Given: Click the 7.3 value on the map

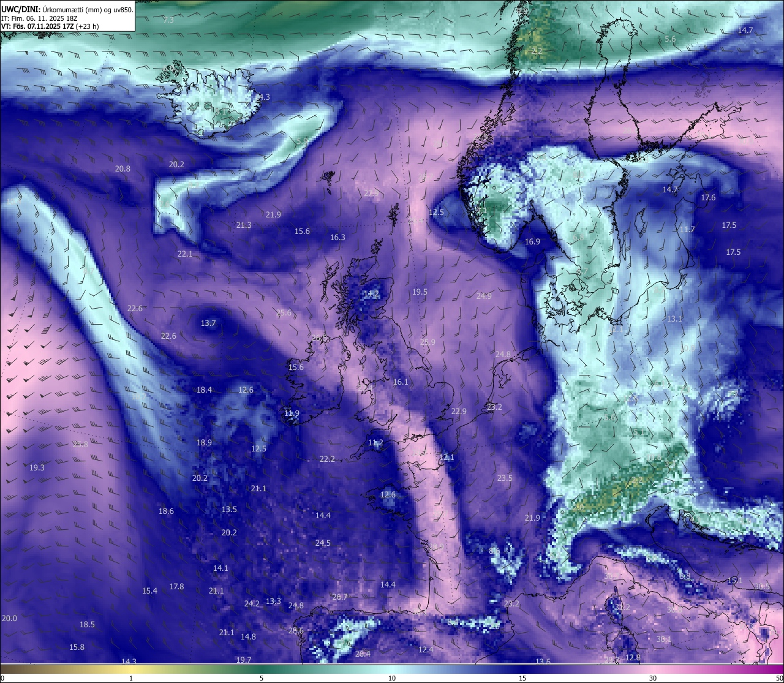Looking at the screenshot, I should pos(168,20).
